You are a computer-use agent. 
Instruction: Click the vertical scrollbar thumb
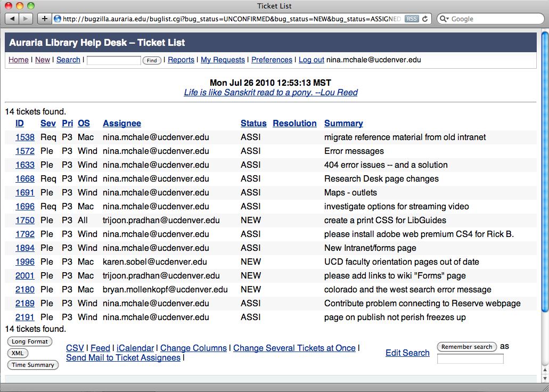pyautogui.click(x=545, y=171)
